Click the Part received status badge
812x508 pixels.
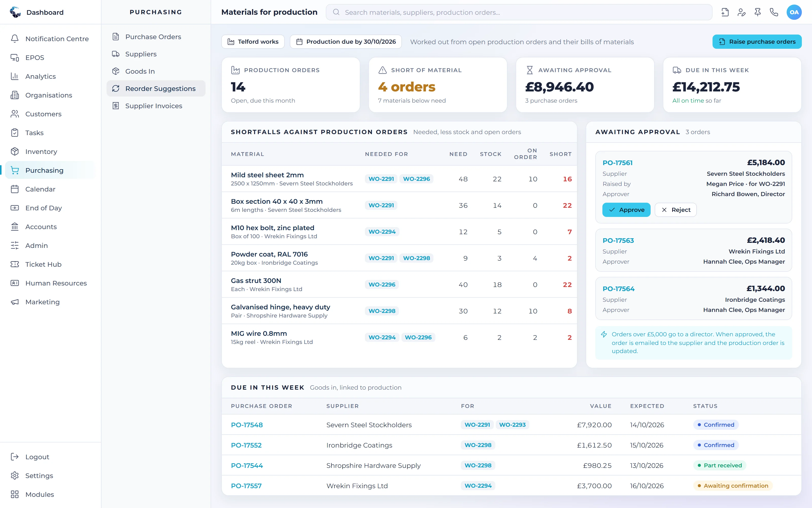tap(720, 465)
